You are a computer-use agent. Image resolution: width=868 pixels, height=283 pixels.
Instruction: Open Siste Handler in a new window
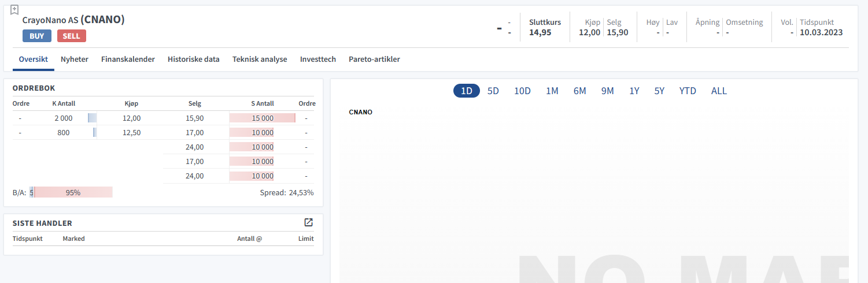(x=309, y=222)
